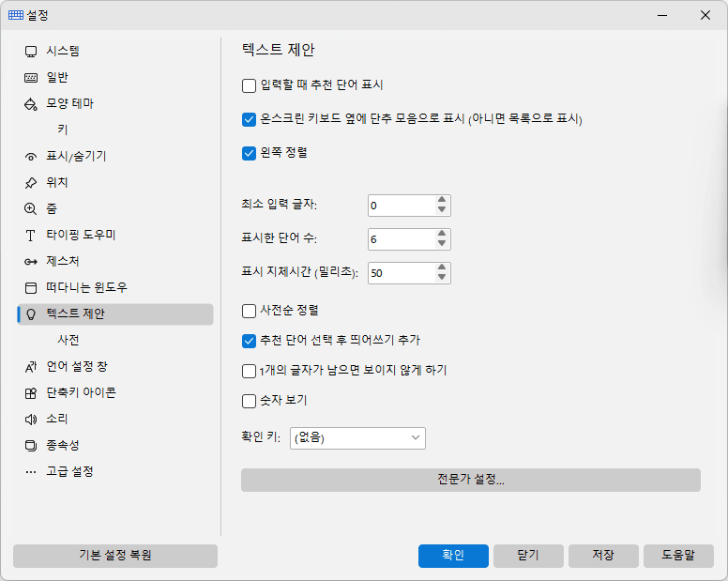Enable 입력할 때 추천 단어 표시 checkbox
The height and width of the screenshot is (581, 728).
tap(249, 85)
